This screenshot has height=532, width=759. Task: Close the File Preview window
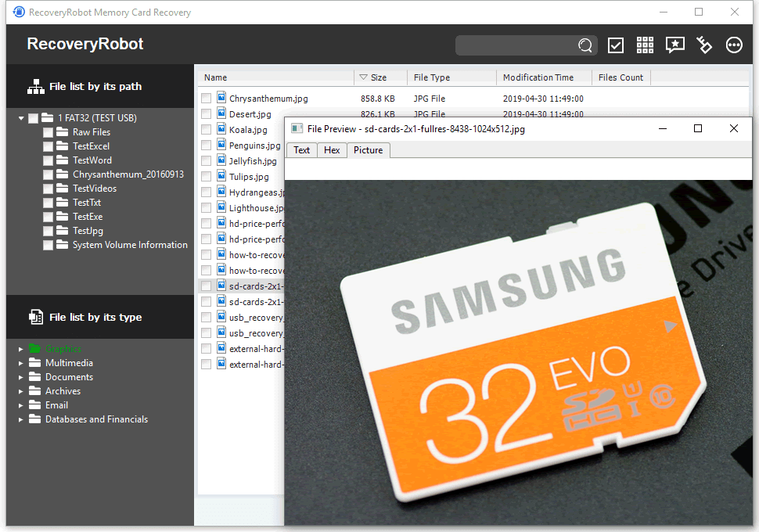click(x=733, y=128)
